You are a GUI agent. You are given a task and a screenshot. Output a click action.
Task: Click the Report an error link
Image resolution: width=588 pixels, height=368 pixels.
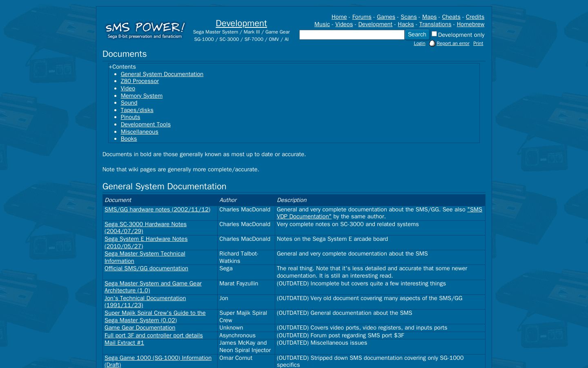[453, 43]
